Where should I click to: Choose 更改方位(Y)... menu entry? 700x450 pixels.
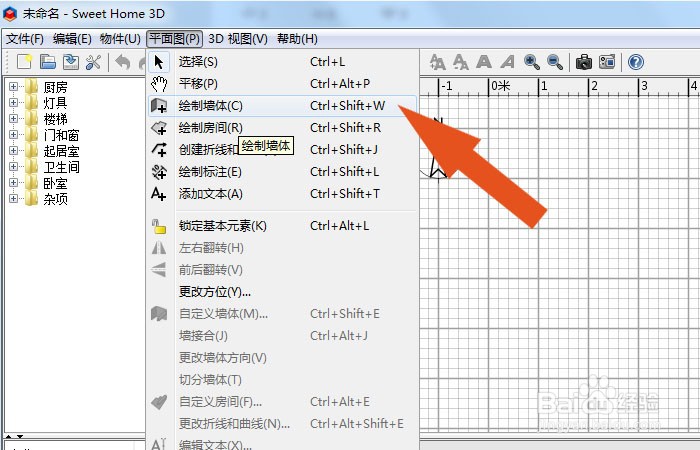click(x=282, y=292)
